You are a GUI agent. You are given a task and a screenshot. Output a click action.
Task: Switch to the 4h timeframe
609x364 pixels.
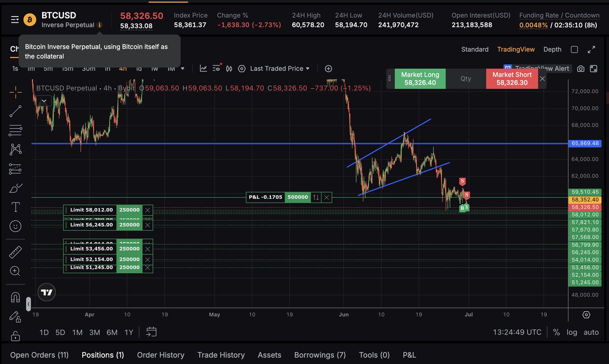coord(123,68)
